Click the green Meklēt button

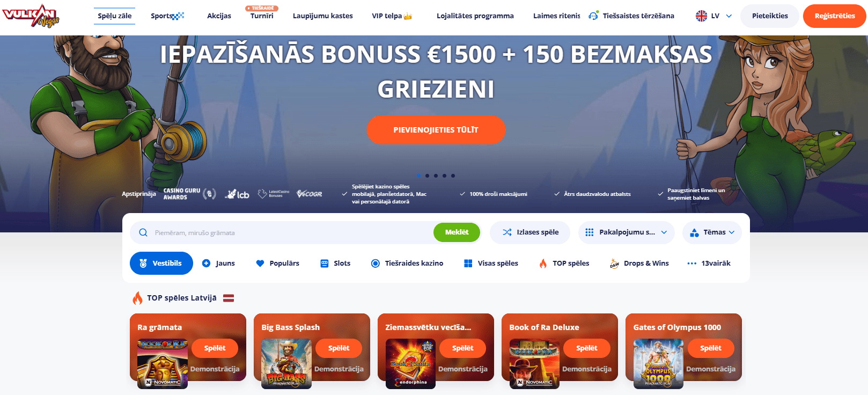pyautogui.click(x=457, y=232)
